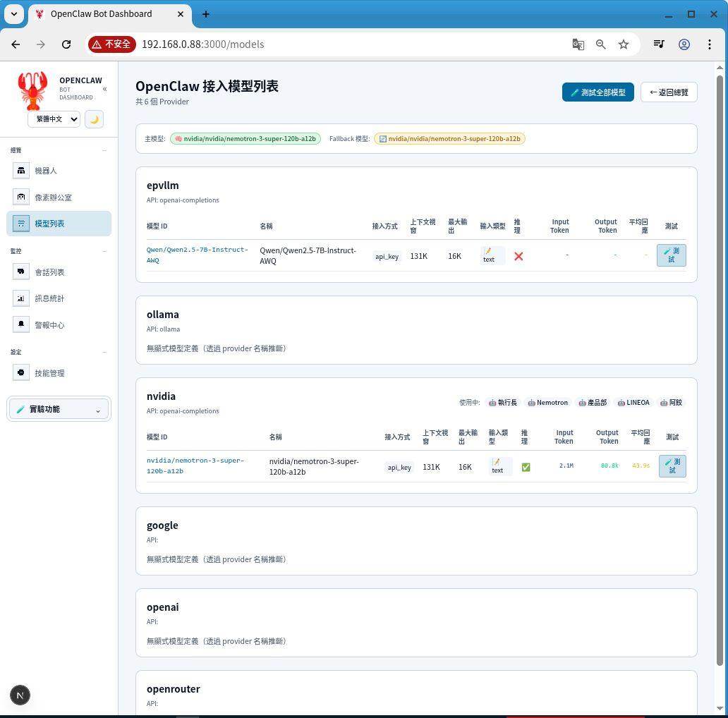Click the 不安全 security warning badge
728x718 pixels.
(x=111, y=44)
